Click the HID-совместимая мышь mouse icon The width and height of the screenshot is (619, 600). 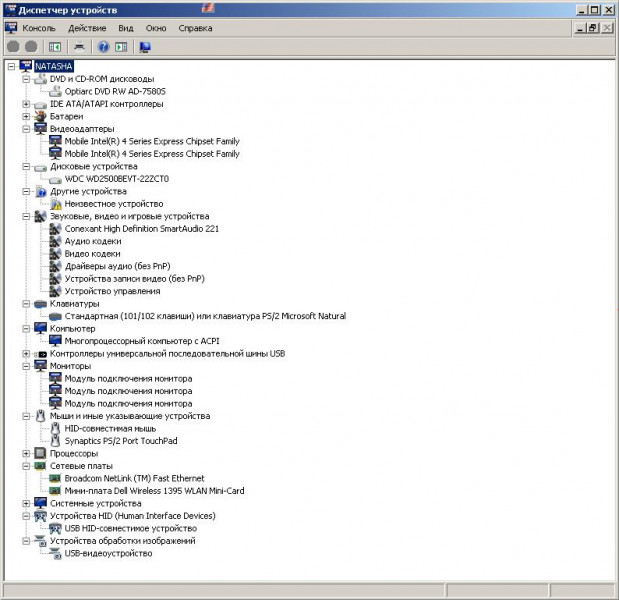click(55, 428)
